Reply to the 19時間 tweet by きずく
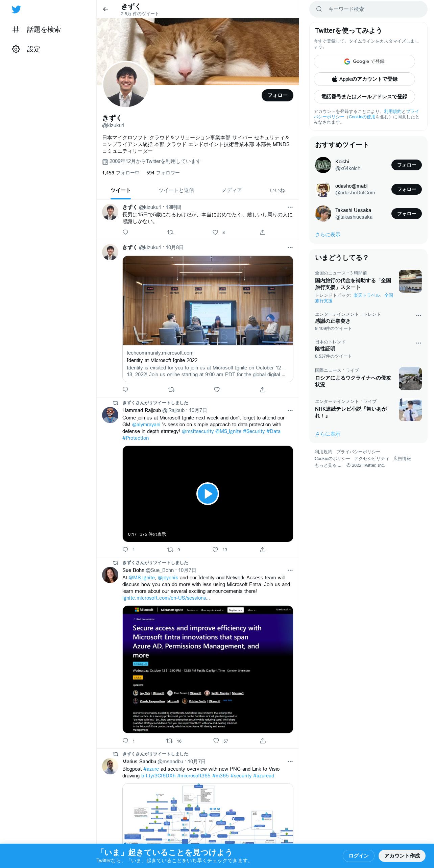This screenshot has width=434, height=868. click(125, 232)
